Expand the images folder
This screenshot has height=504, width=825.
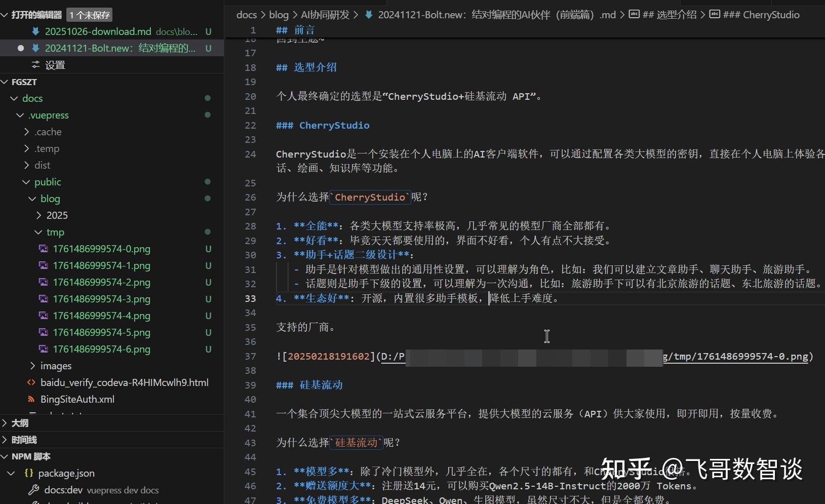click(x=32, y=366)
